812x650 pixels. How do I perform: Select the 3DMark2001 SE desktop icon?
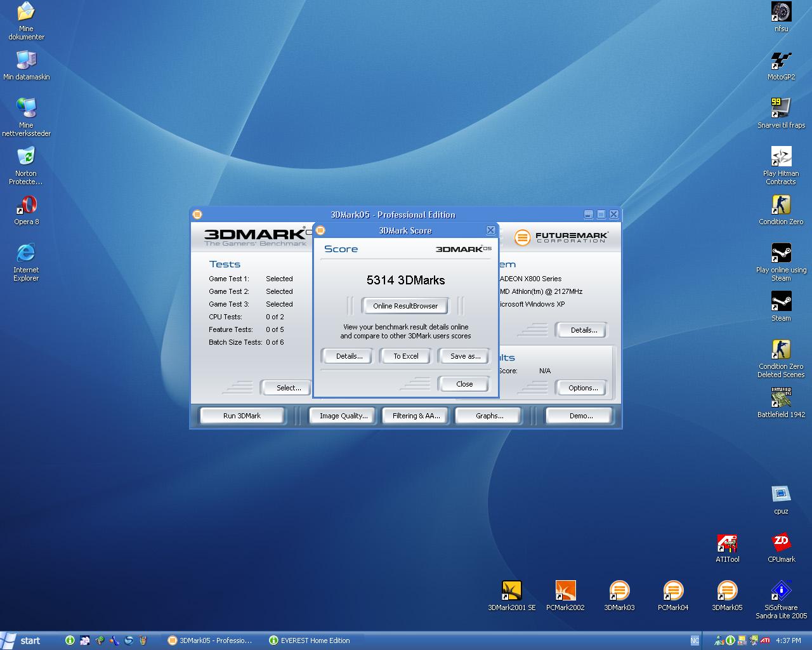click(x=511, y=591)
